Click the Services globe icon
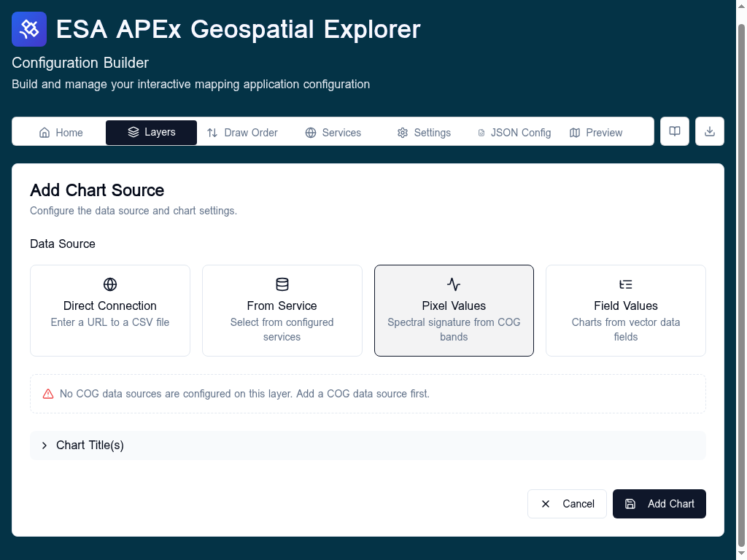This screenshot has height=560, width=747. click(x=311, y=133)
